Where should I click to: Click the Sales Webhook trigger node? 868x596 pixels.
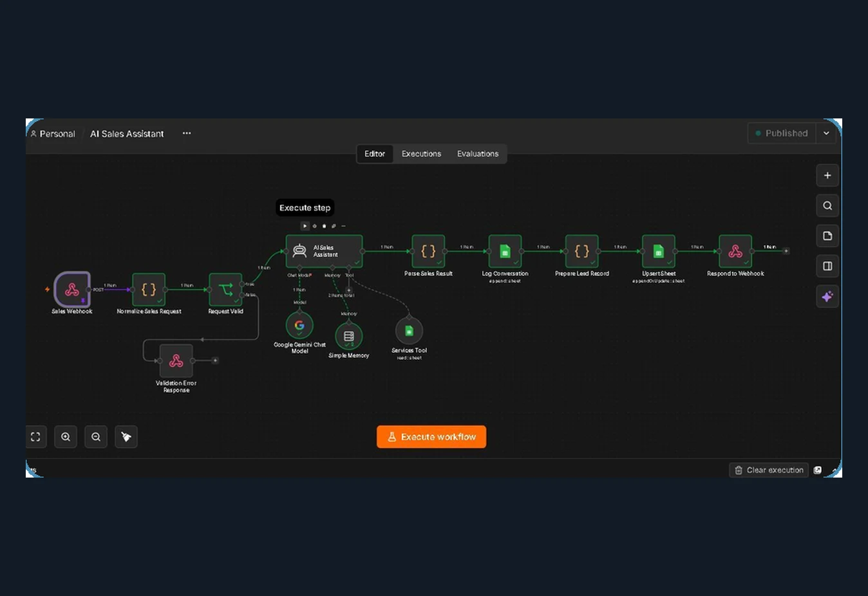(72, 290)
